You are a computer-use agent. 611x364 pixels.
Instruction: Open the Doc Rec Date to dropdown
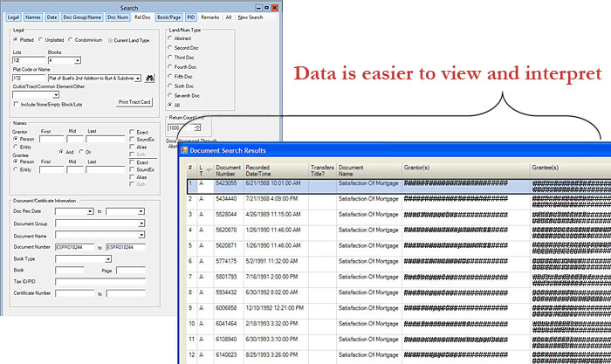click(141, 211)
